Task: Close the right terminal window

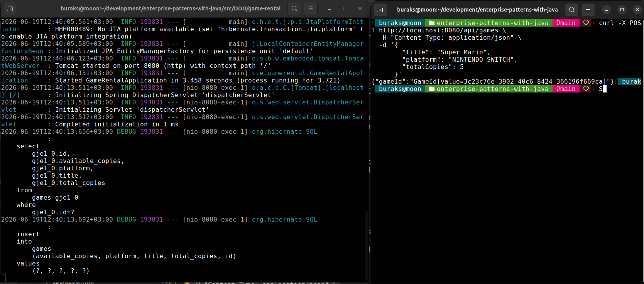Action: pyautogui.click(x=637, y=10)
